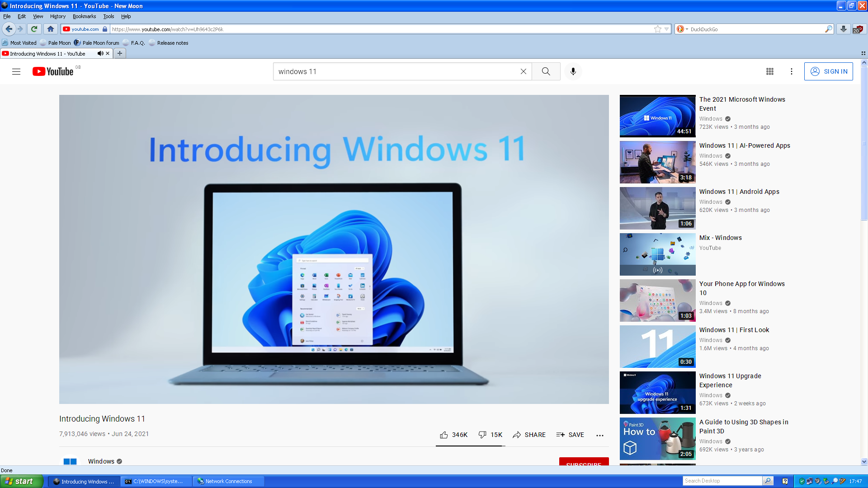Click the search microphone icon

point(572,71)
